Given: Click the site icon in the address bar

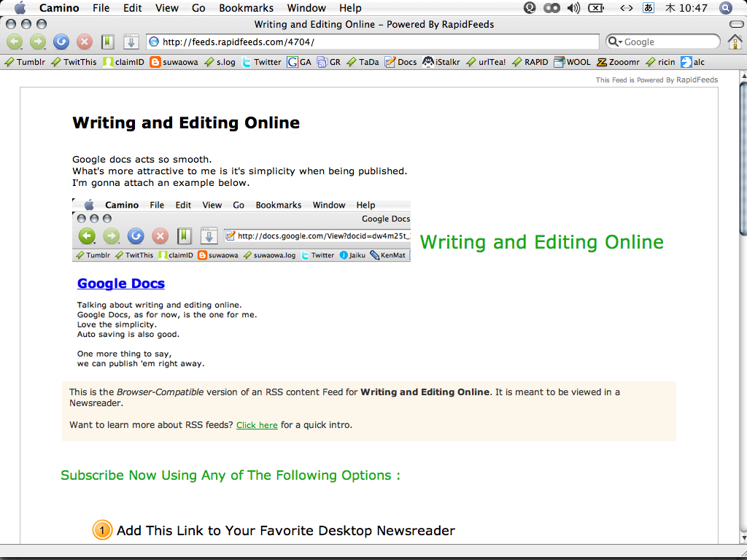Looking at the screenshot, I should click(x=154, y=42).
